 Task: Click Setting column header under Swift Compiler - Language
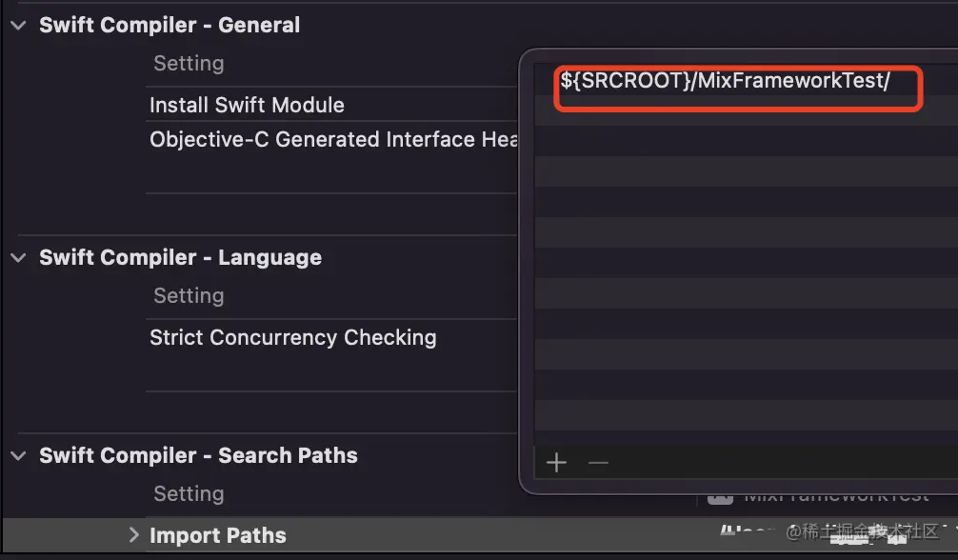click(189, 296)
